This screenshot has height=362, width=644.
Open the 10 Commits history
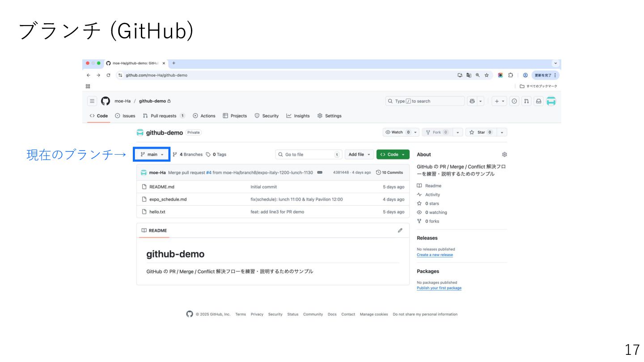[390, 173]
